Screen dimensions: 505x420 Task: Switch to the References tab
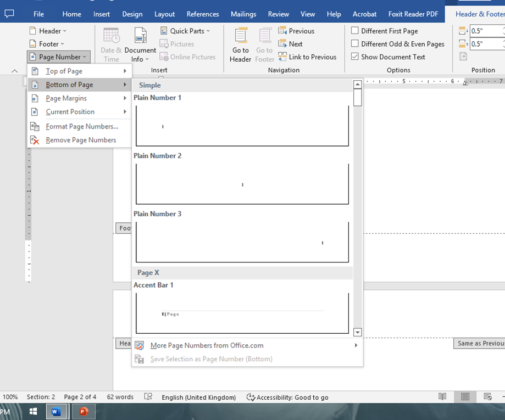coord(203,14)
